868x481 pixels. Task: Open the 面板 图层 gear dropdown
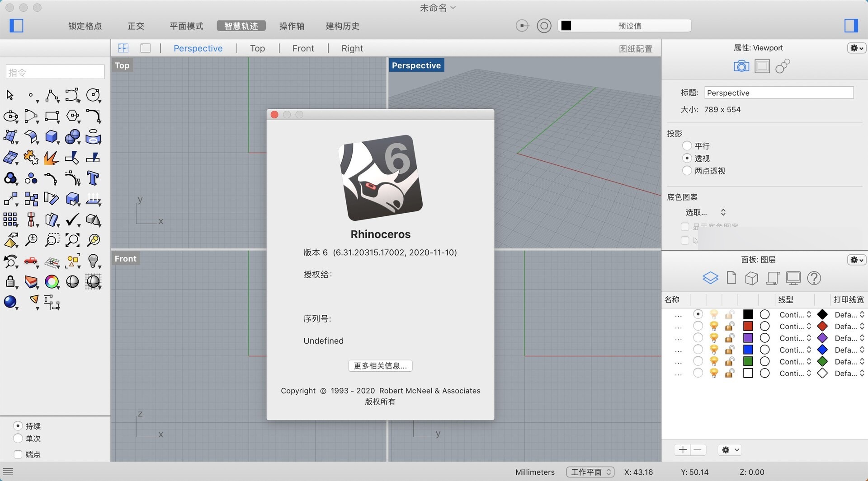(x=856, y=260)
